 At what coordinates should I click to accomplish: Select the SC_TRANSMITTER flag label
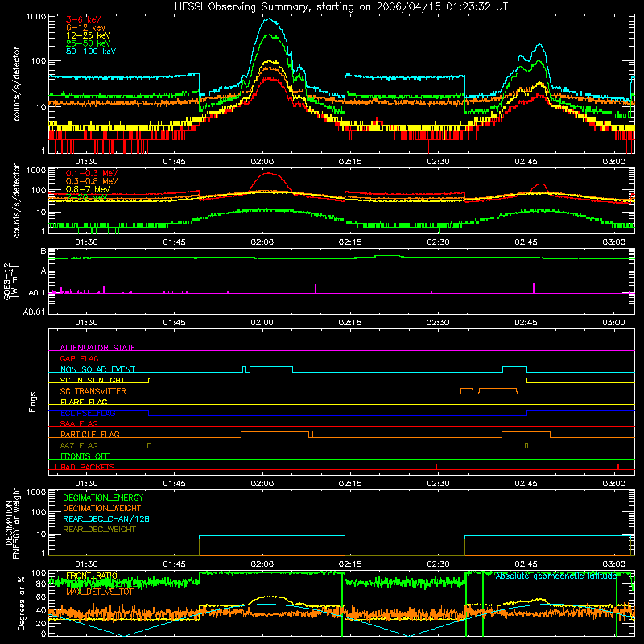pos(93,390)
